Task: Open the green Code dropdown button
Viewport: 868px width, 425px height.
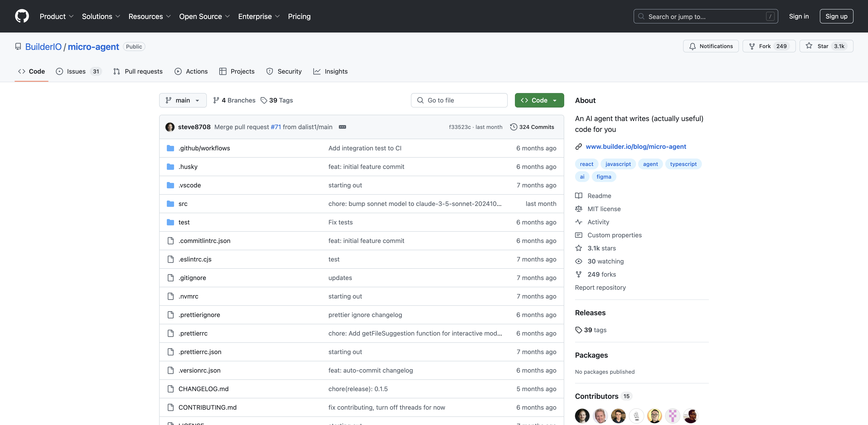Action: click(x=539, y=100)
